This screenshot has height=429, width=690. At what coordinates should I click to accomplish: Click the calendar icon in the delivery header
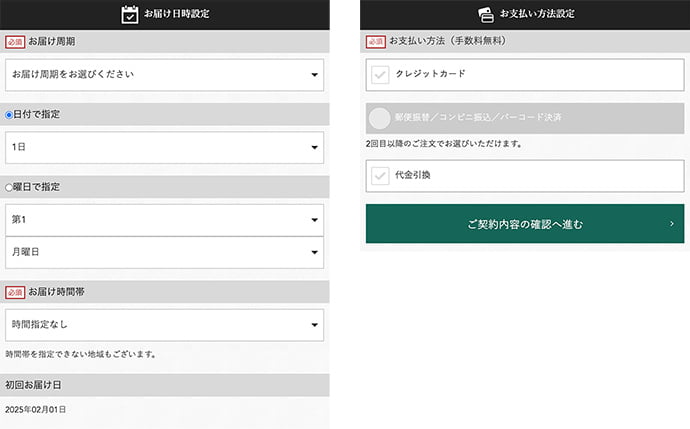point(129,14)
